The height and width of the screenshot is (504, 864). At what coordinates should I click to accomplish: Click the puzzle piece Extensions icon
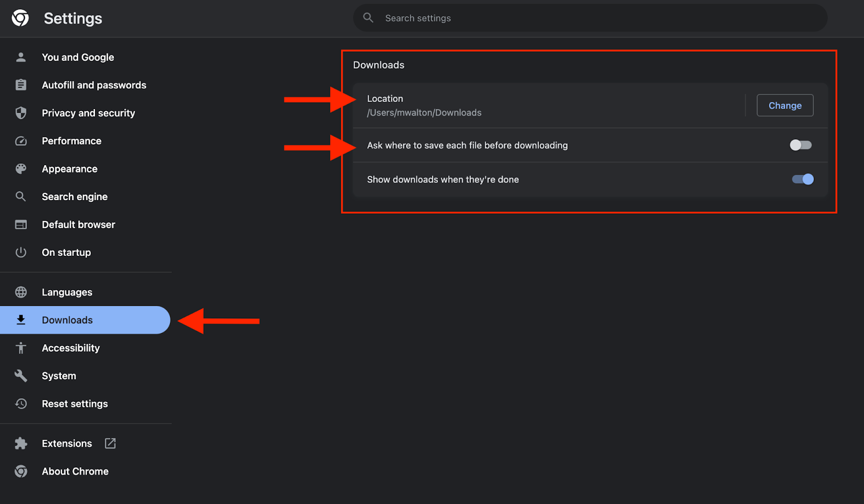click(21, 444)
